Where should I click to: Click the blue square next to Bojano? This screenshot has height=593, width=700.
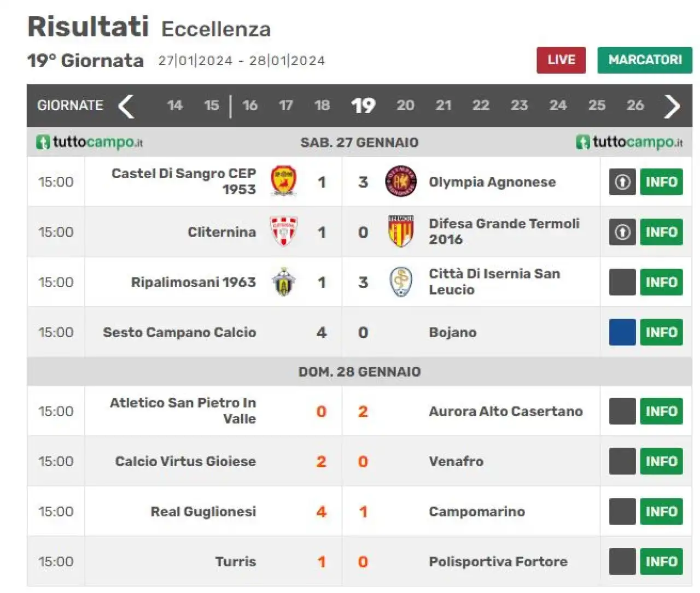tap(622, 332)
